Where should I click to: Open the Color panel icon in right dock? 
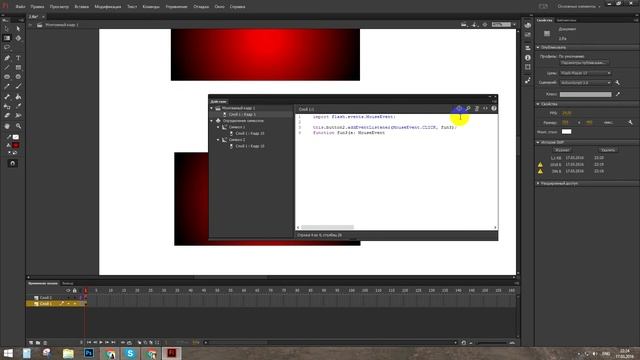[x=528, y=25]
